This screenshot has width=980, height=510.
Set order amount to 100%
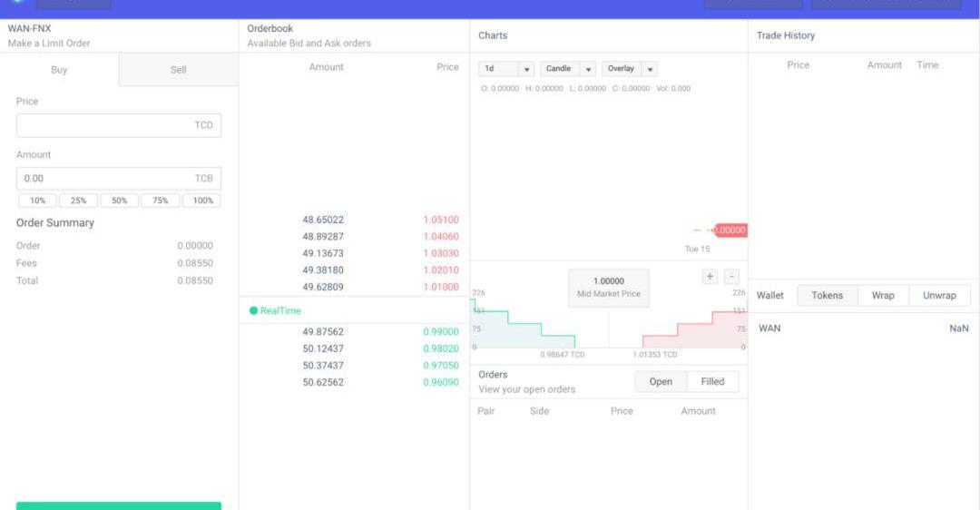201,201
